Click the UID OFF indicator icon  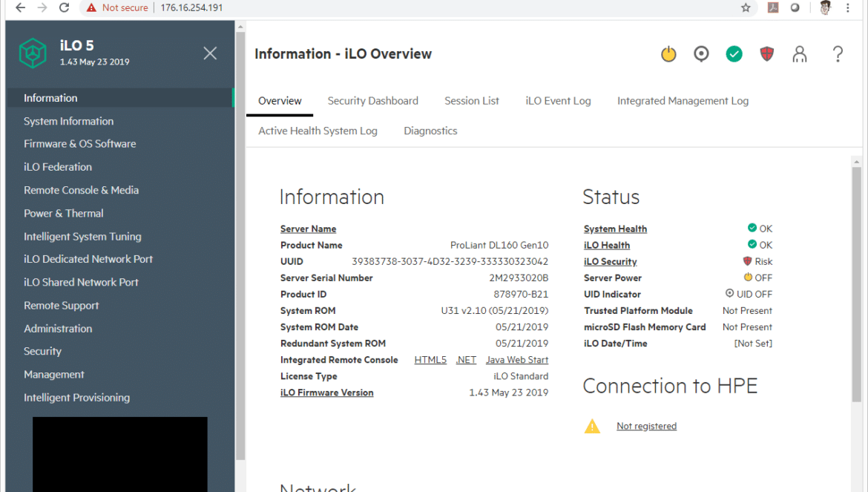tap(729, 293)
